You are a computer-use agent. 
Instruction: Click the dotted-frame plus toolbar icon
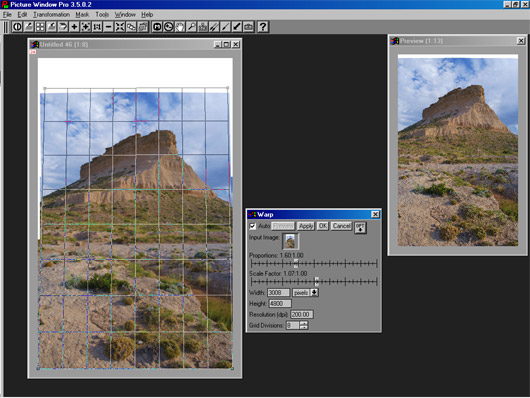(x=86, y=27)
